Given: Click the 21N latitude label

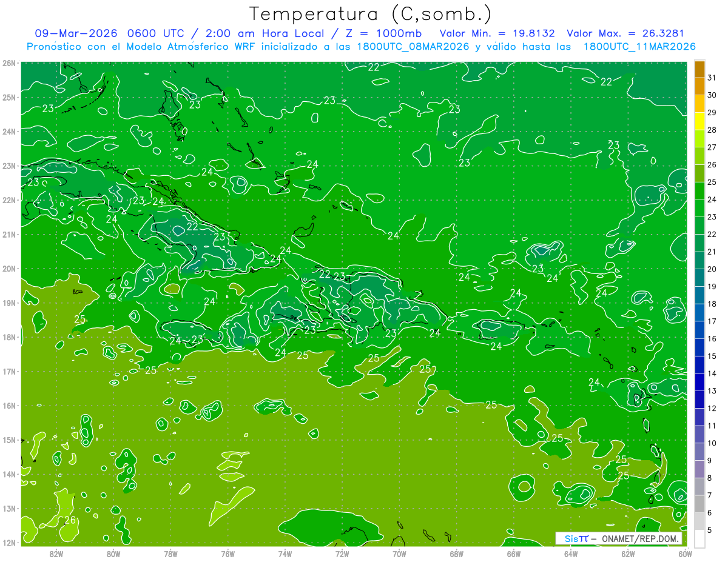Looking at the screenshot, I should coord(9,235).
